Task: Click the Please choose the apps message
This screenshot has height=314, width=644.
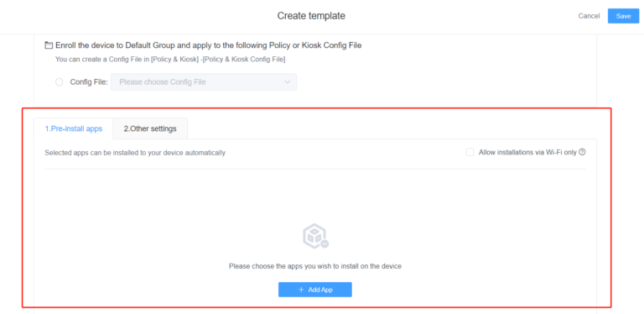Action: click(x=315, y=266)
